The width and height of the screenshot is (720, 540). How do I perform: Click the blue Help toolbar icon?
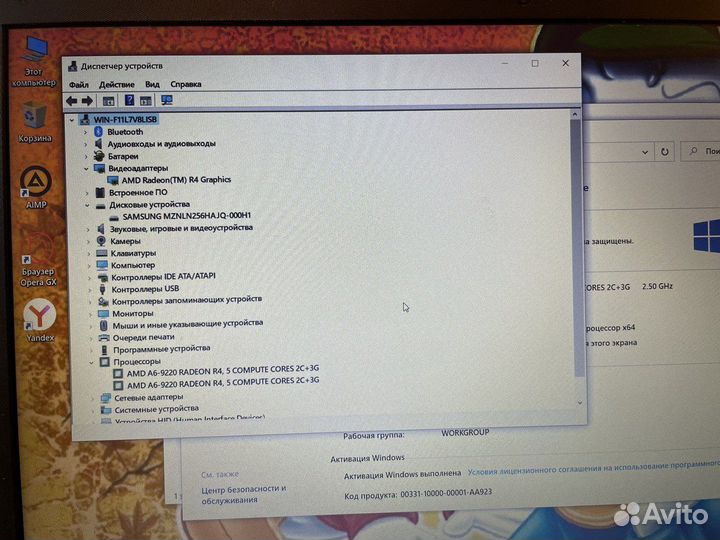pos(129,100)
